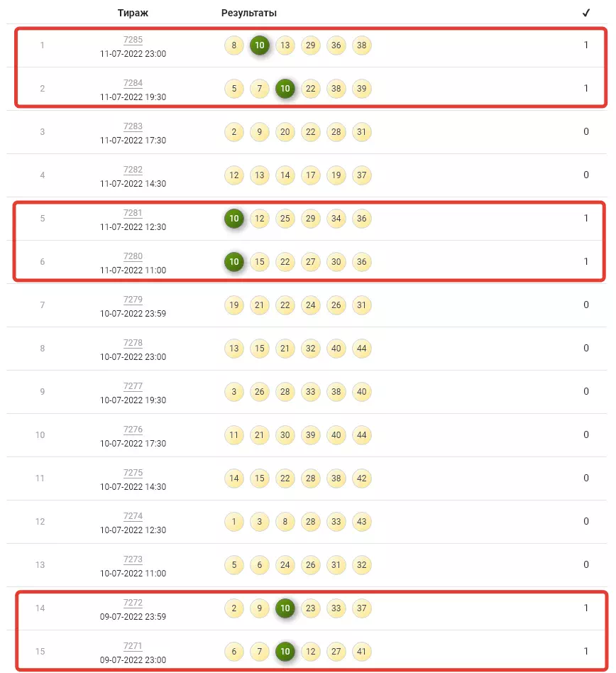This screenshot has height=673, width=616.
Task: Click the Тираж column header
Action: [x=133, y=13]
